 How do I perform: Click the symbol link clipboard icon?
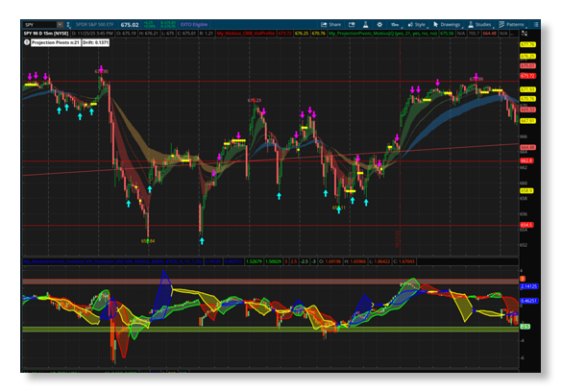(68, 24)
